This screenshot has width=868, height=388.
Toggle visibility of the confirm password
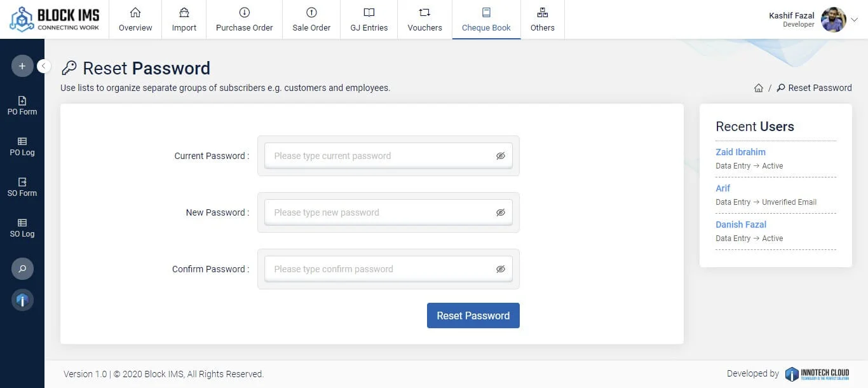point(501,269)
